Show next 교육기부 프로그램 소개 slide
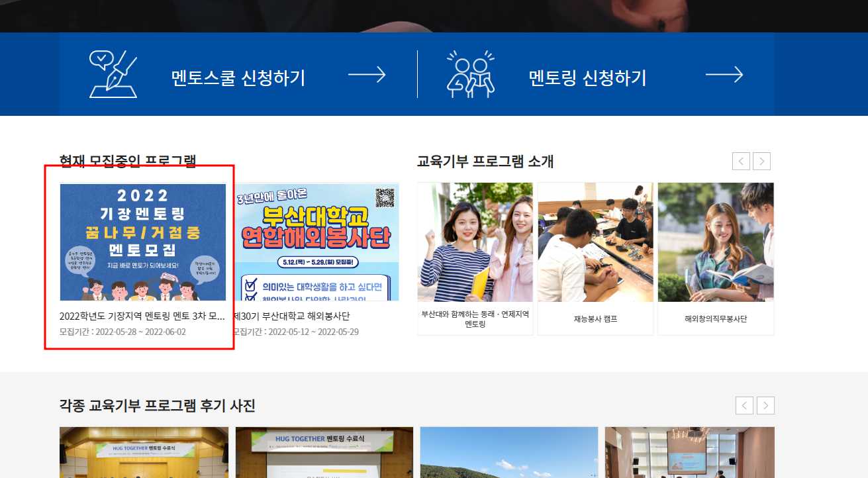This screenshot has height=478, width=868. click(x=762, y=161)
